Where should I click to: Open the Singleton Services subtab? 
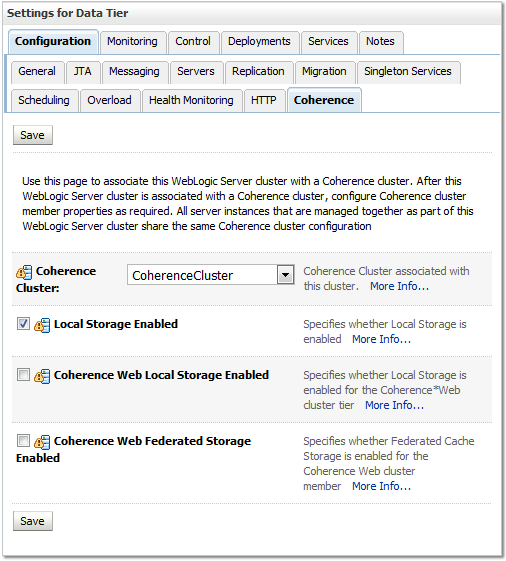point(408,71)
